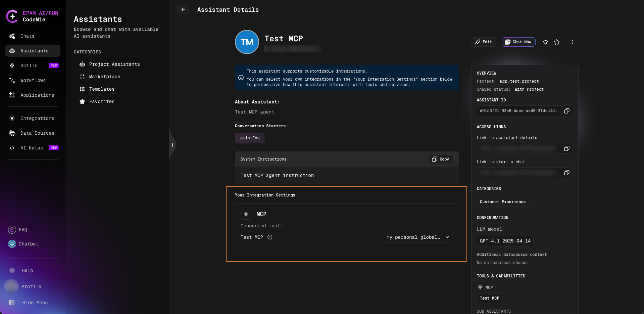The image size is (644, 314).
Task: Open Integrations page
Action: 33,118
